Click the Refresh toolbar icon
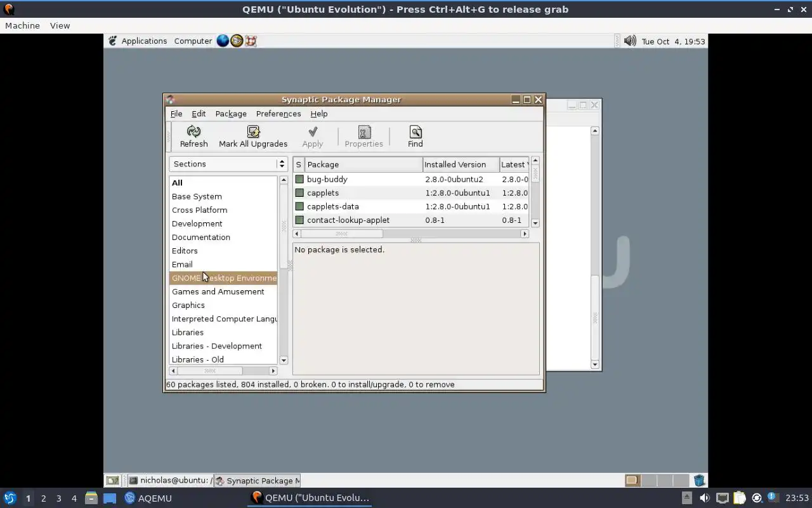This screenshot has width=812, height=508. pyautogui.click(x=193, y=131)
